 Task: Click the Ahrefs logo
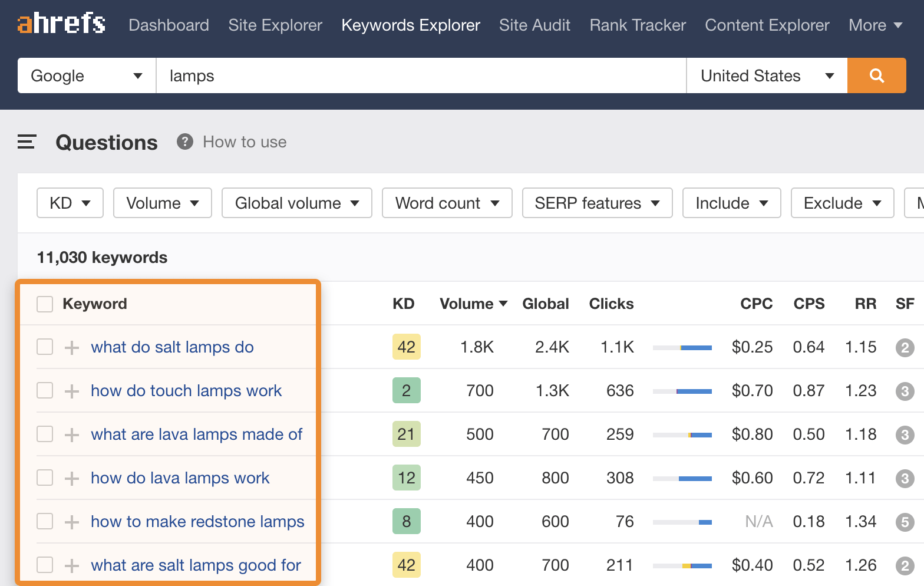click(61, 24)
